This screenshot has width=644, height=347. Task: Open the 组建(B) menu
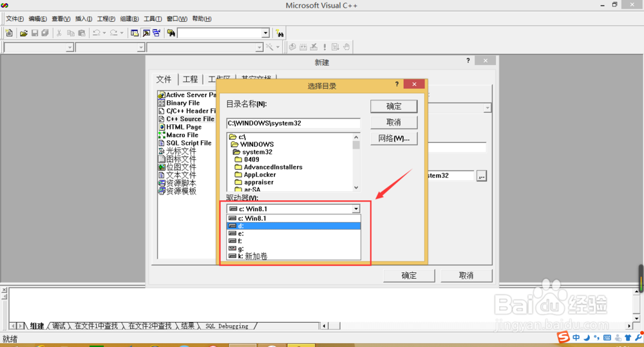pos(129,19)
